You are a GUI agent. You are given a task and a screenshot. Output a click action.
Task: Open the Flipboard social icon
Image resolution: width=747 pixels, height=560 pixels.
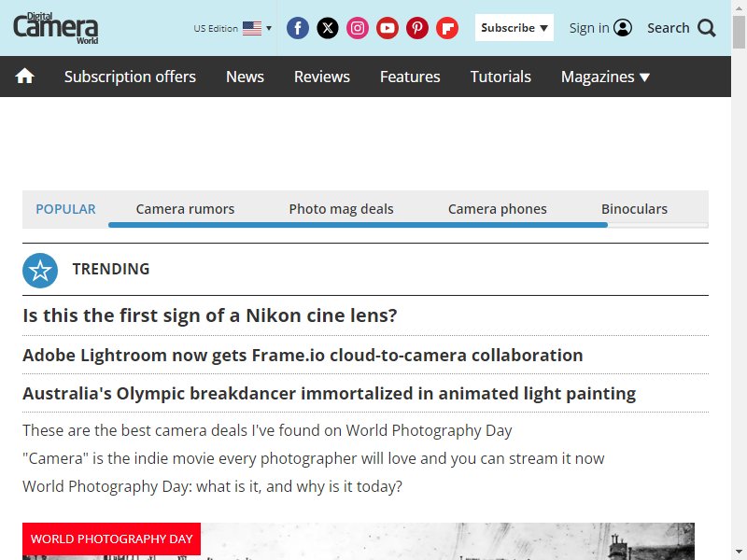[x=447, y=28]
